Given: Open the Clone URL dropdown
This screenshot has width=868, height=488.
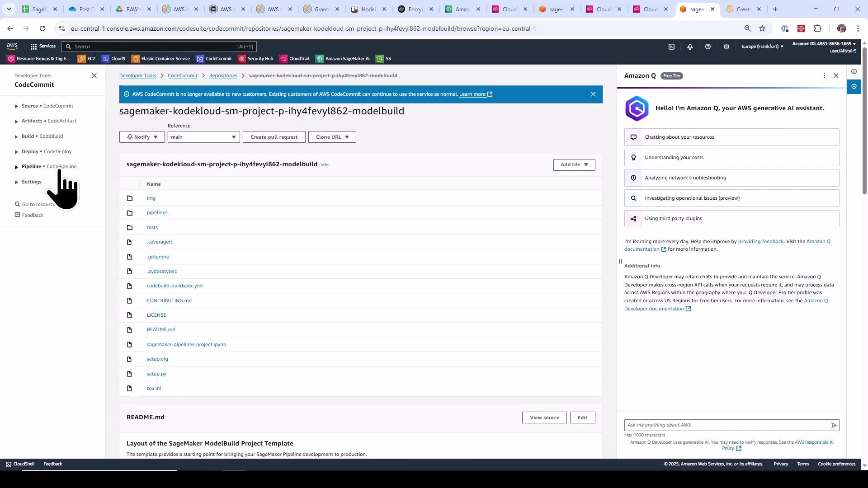Looking at the screenshot, I should point(332,137).
